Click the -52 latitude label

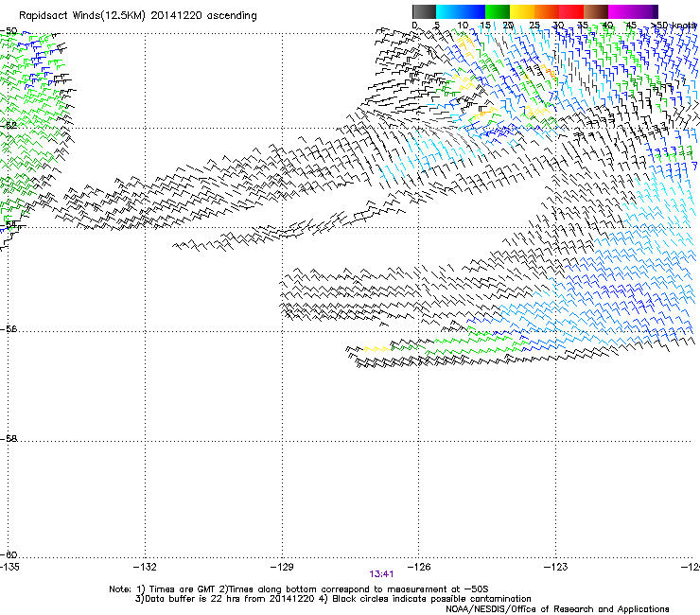9,126
